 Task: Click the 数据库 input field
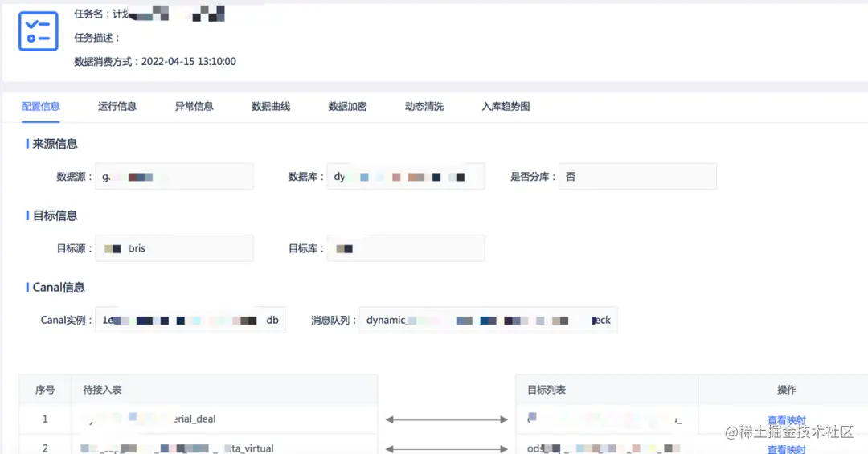tap(406, 177)
